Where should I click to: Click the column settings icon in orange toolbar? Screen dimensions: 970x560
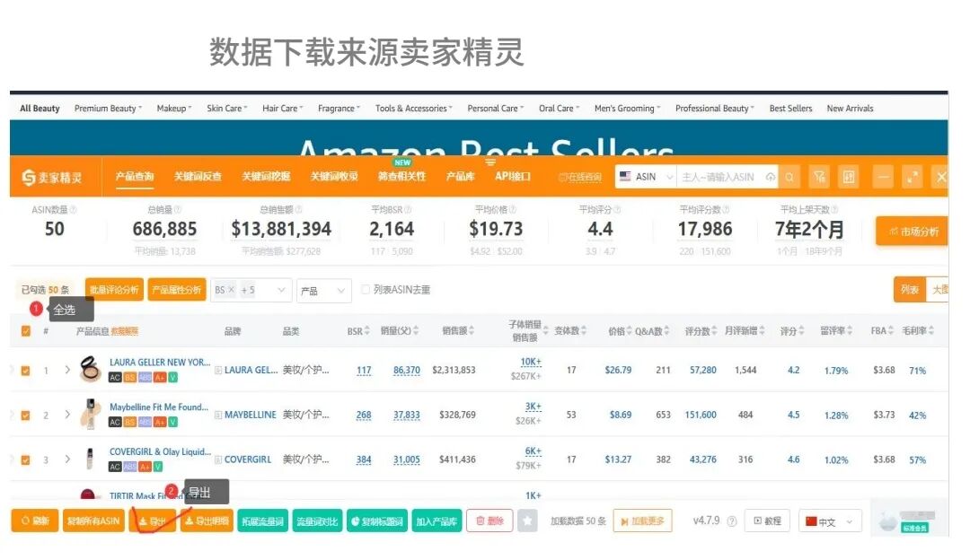click(849, 178)
